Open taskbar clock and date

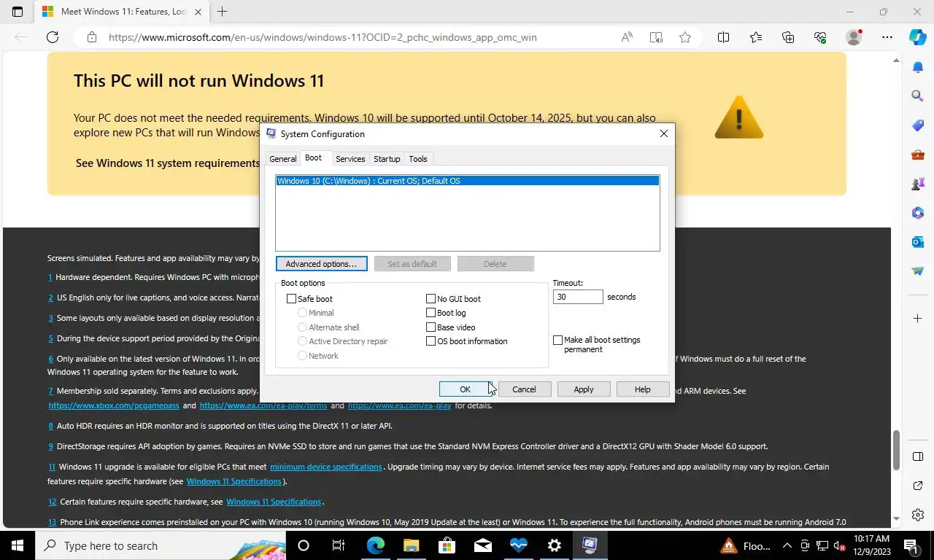[871, 545]
